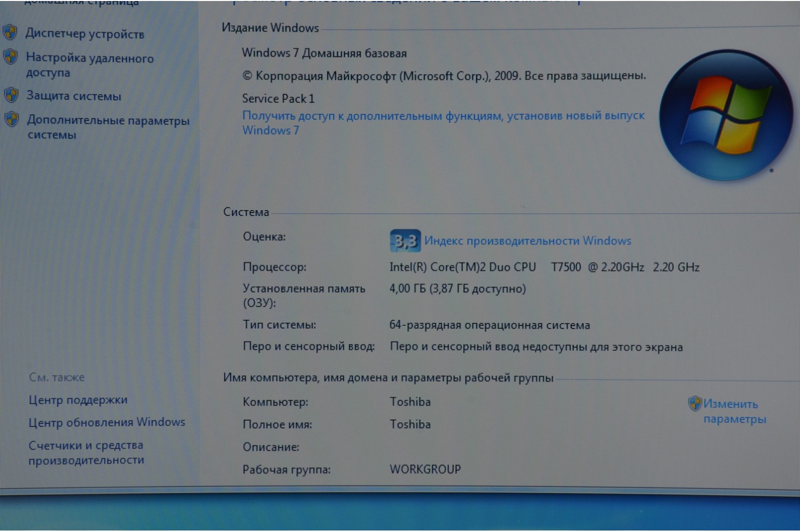Click shield icon next to Диспетчер устройств
800x532 pixels.
click(x=10, y=33)
